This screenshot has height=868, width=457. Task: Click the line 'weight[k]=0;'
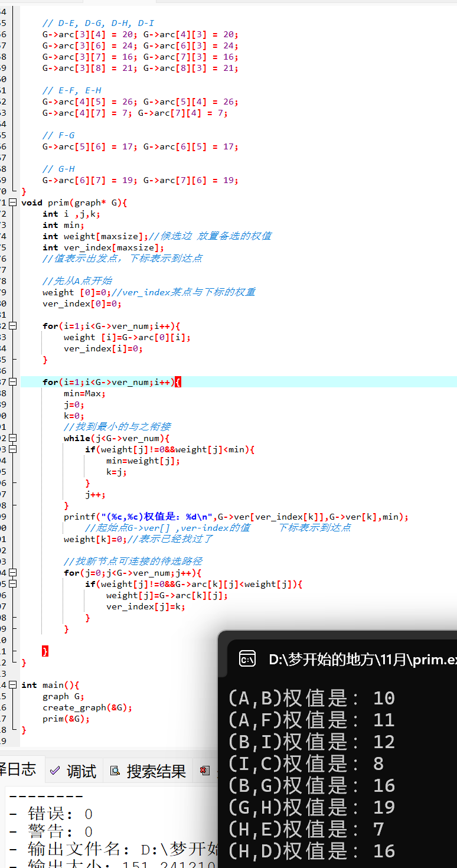(95, 539)
